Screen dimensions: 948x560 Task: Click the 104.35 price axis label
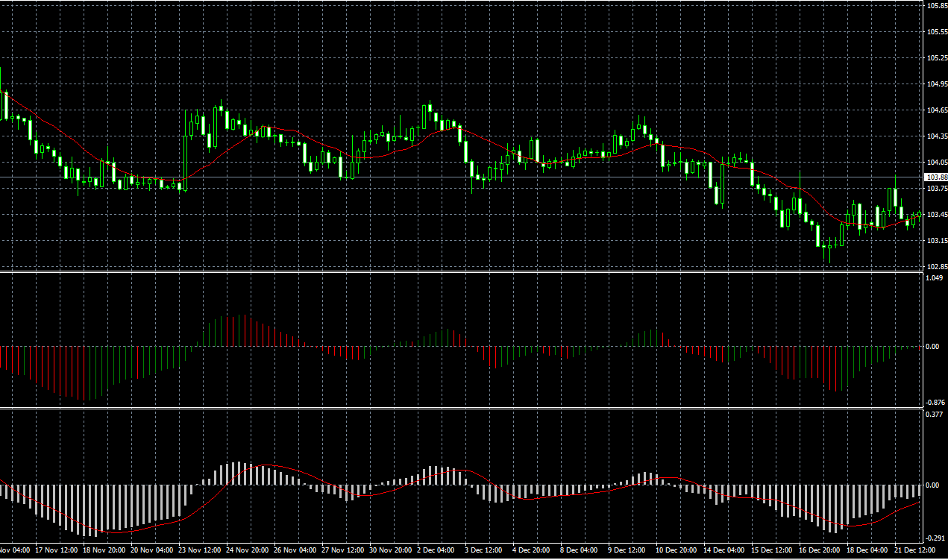coord(937,136)
